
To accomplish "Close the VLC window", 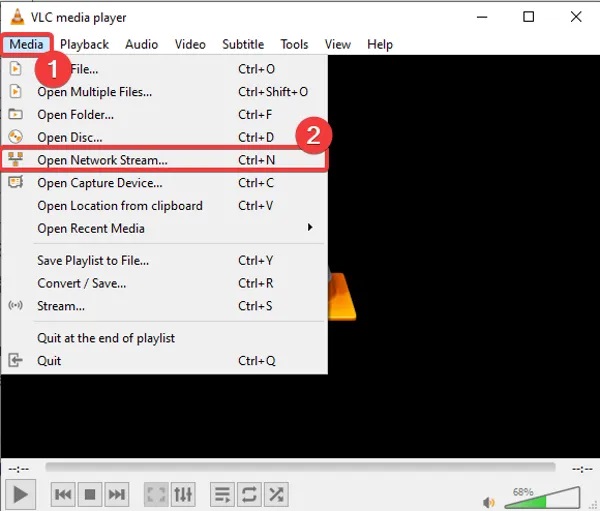I will click(576, 17).
